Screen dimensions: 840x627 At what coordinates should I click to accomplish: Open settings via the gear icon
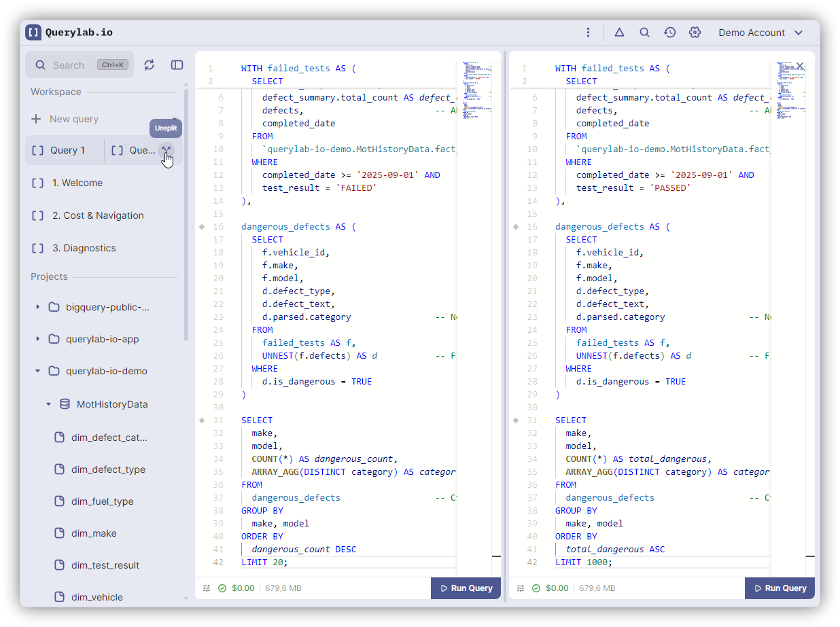pyautogui.click(x=695, y=33)
